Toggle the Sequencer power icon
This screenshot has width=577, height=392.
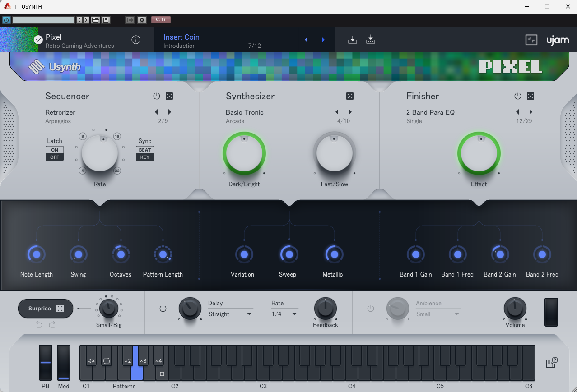[157, 96]
